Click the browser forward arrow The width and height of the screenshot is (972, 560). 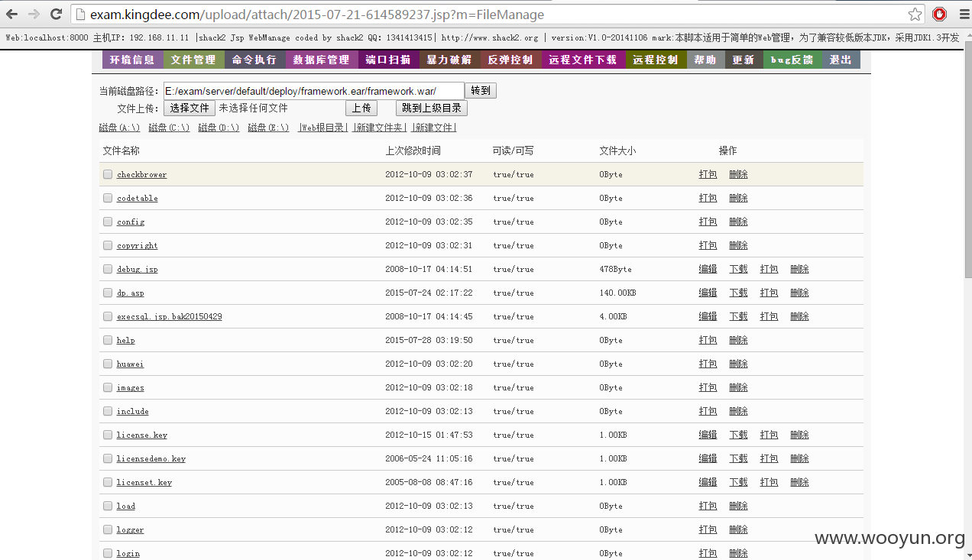coord(34,14)
